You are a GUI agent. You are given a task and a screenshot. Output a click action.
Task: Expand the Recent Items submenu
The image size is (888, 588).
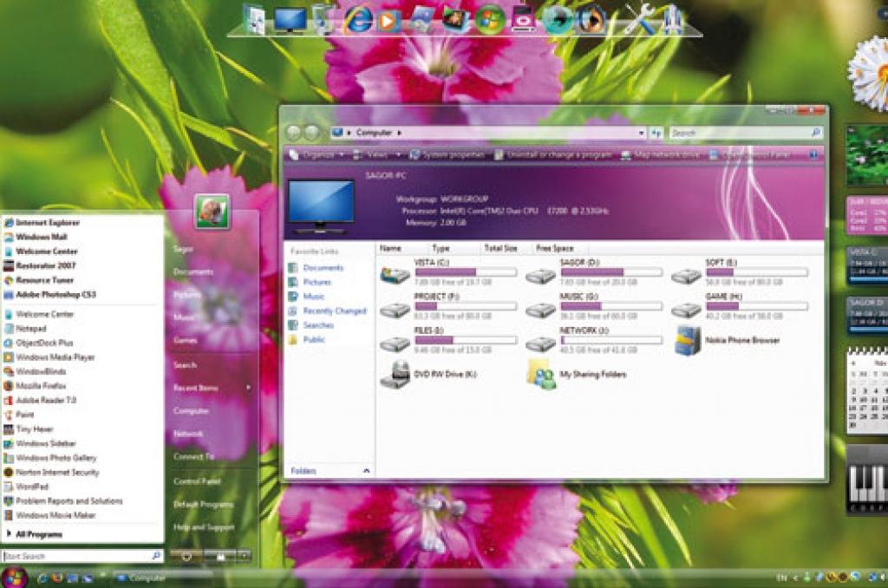(x=212, y=388)
